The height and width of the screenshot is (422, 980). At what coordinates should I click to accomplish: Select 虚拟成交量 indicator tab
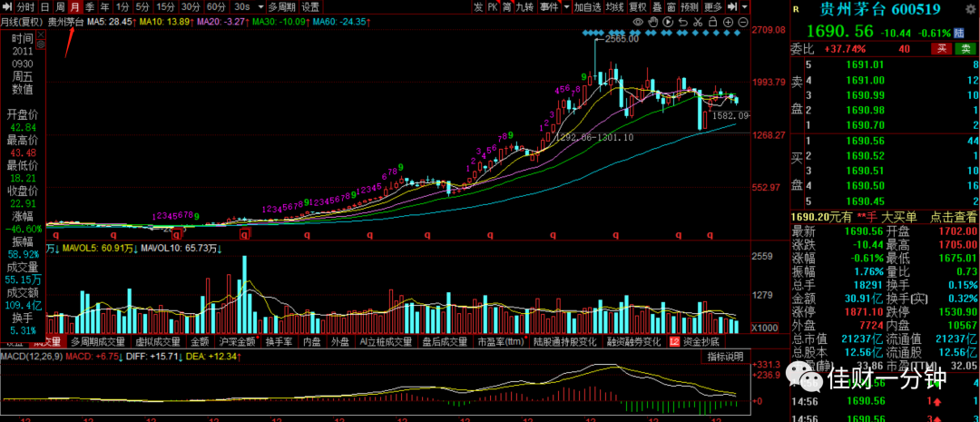click(158, 342)
